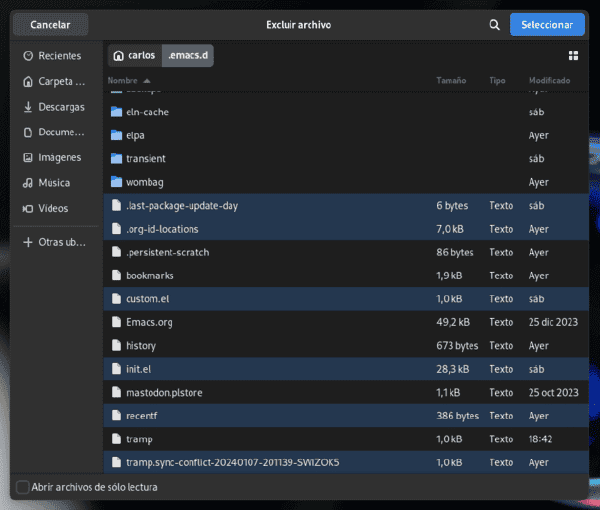
Task: Click the file icon for history
Action: 116,345
